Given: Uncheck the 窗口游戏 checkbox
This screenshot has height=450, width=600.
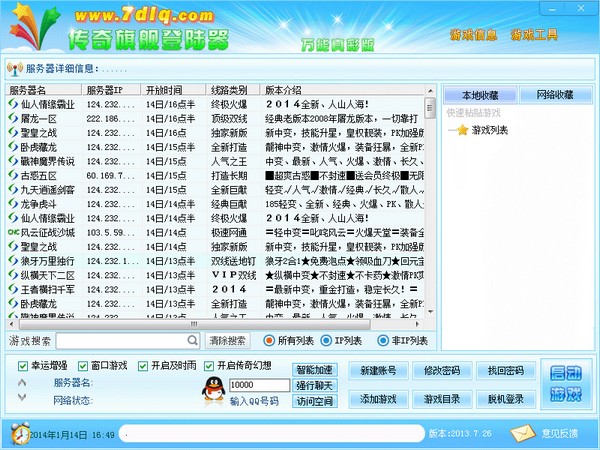Looking at the screenshot, I should tap(83, 366).
